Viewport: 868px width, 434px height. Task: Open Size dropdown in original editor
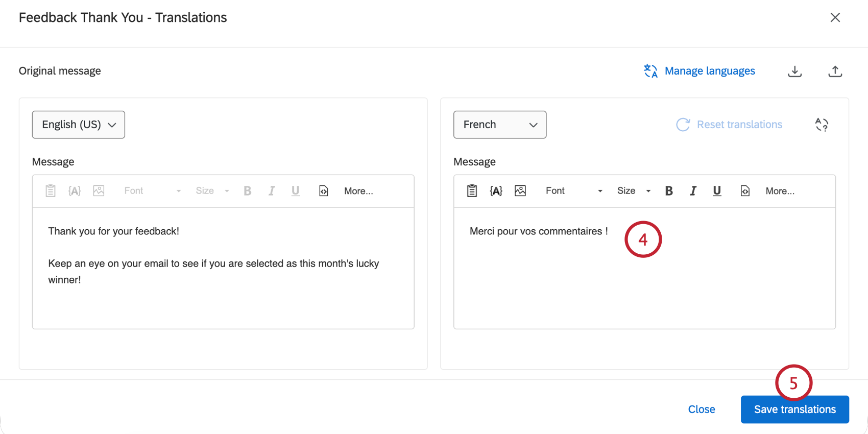212,191
